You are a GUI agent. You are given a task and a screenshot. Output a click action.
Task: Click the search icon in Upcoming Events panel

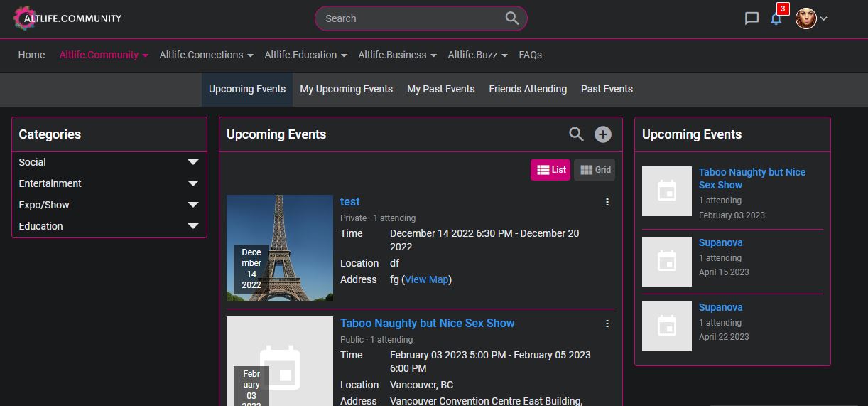(x=576, y=134)
